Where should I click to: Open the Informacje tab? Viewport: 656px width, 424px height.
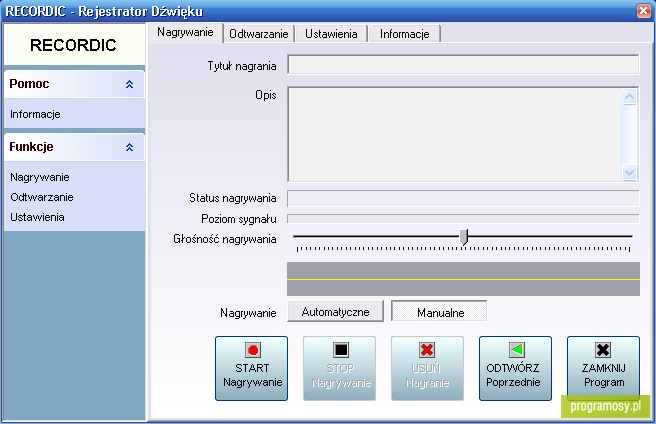coord(404,34)
